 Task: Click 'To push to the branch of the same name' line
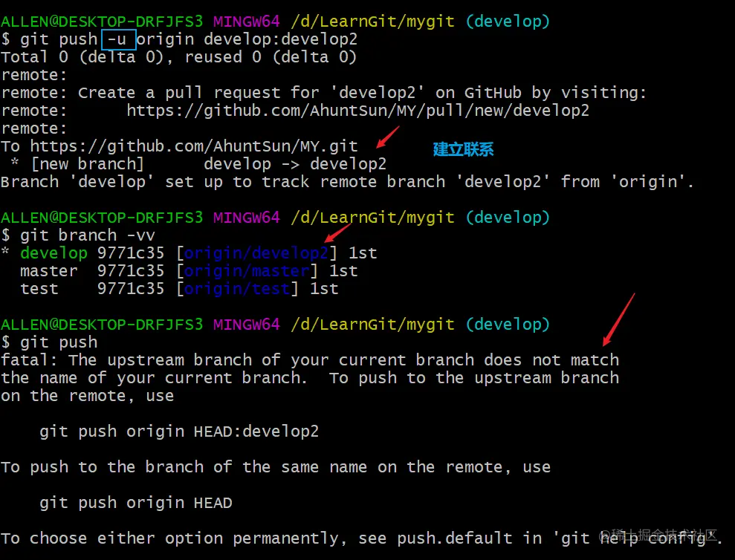276,466
